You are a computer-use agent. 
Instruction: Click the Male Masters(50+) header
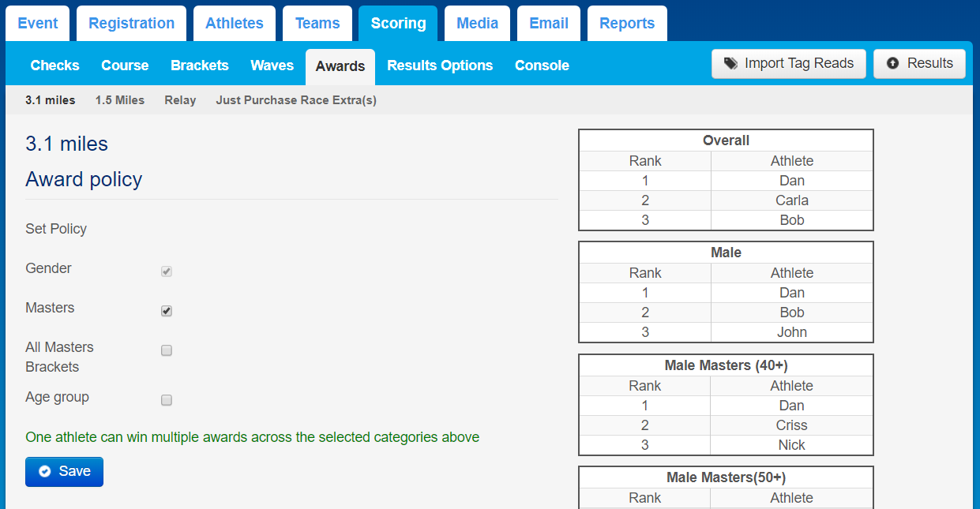(727, 477)
